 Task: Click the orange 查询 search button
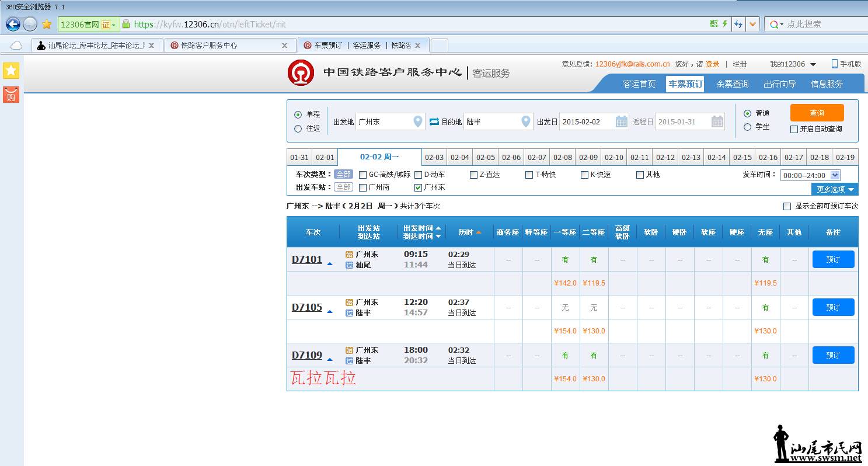817,113
